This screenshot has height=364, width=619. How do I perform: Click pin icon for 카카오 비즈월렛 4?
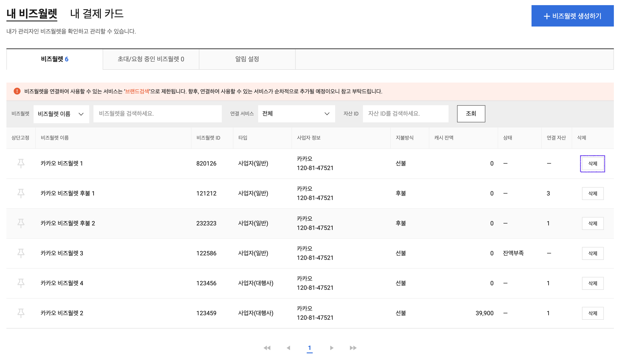(21, 283)
